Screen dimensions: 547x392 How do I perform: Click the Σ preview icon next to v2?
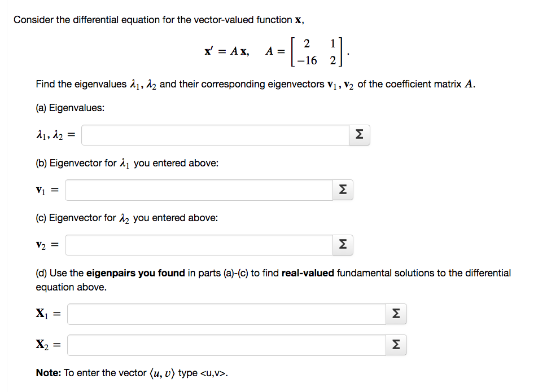pos(342,245)
